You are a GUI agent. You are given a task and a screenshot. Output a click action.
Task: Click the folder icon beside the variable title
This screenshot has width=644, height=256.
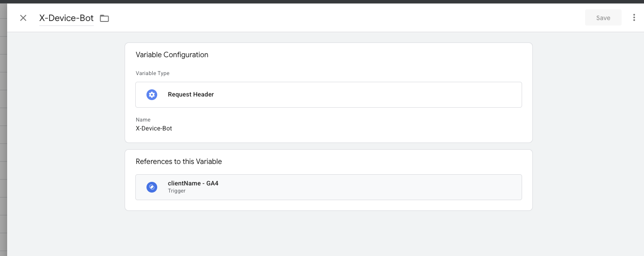point(105,18)
